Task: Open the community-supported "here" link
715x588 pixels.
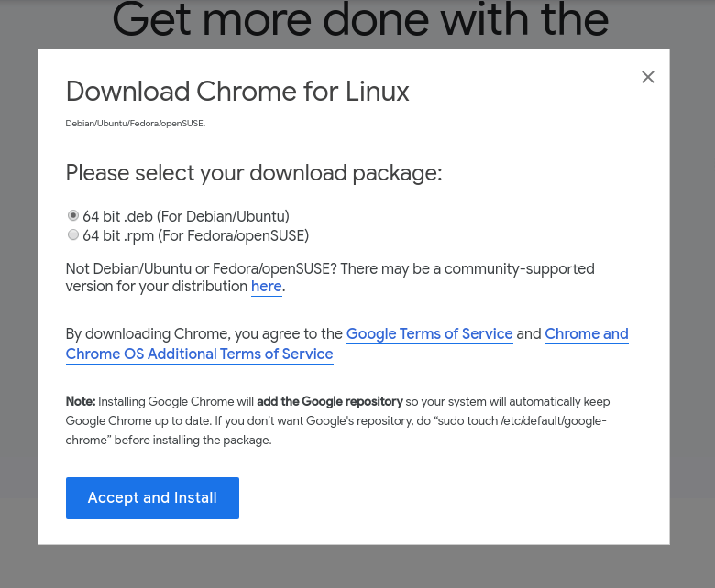Action: pos(266,287)
